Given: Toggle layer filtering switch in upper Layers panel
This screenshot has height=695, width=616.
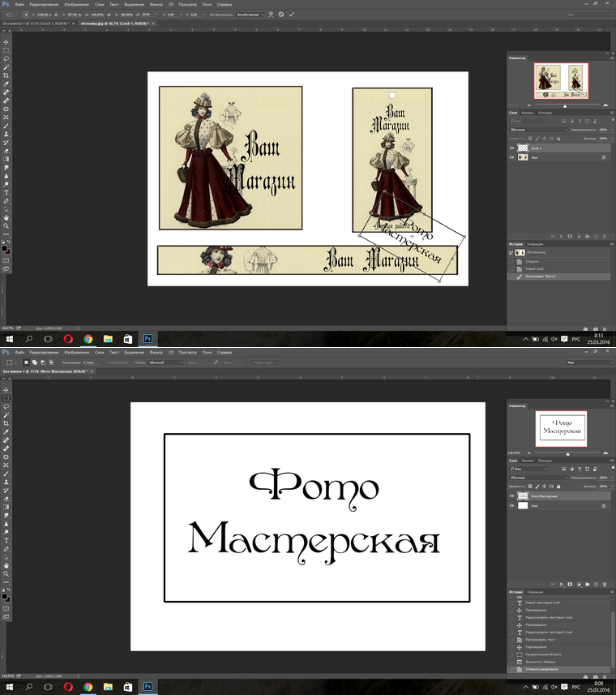Looking at the screenshot, I should [613, 120].
